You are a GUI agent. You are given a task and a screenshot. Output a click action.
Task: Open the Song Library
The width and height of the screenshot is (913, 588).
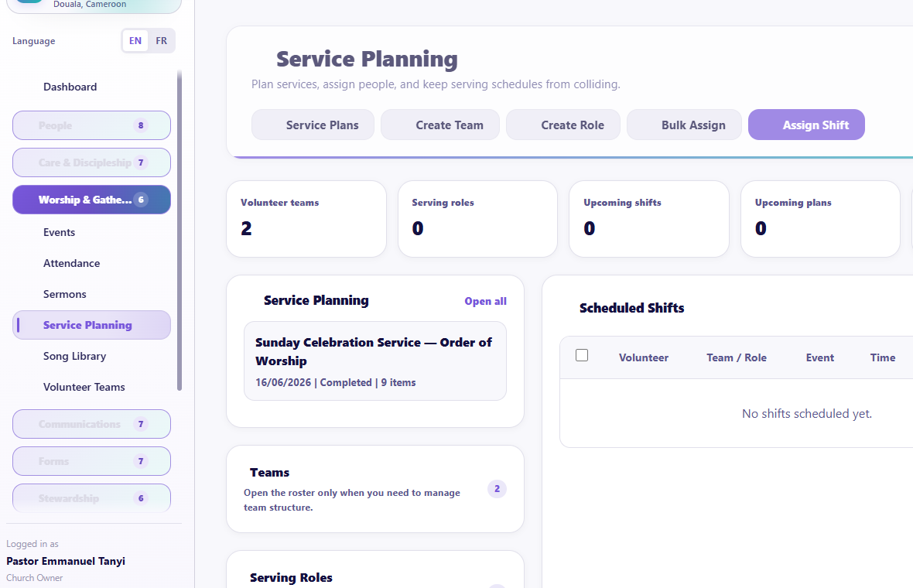click(x=91, y=356)
